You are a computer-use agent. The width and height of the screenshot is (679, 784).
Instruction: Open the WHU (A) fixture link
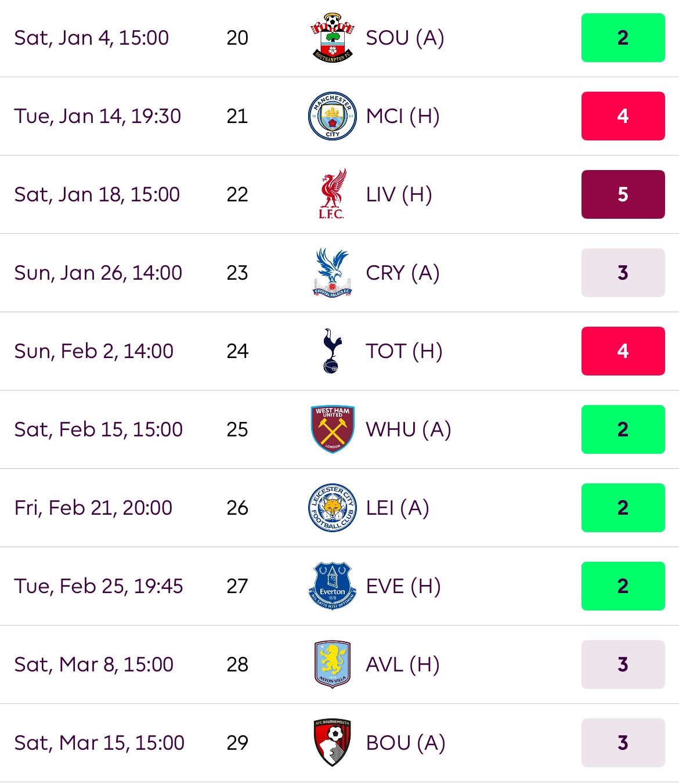[409, 429]
